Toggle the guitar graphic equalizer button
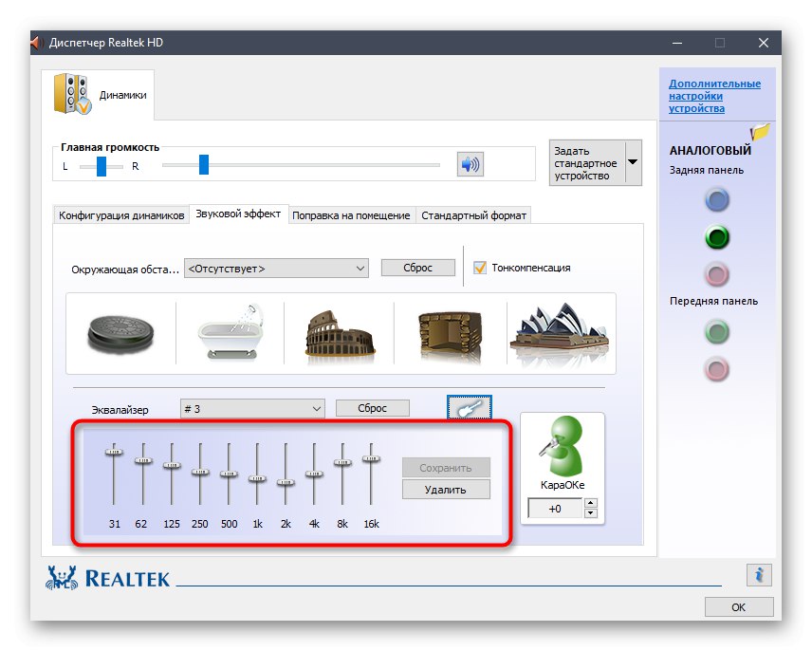 tap(470, 408)
